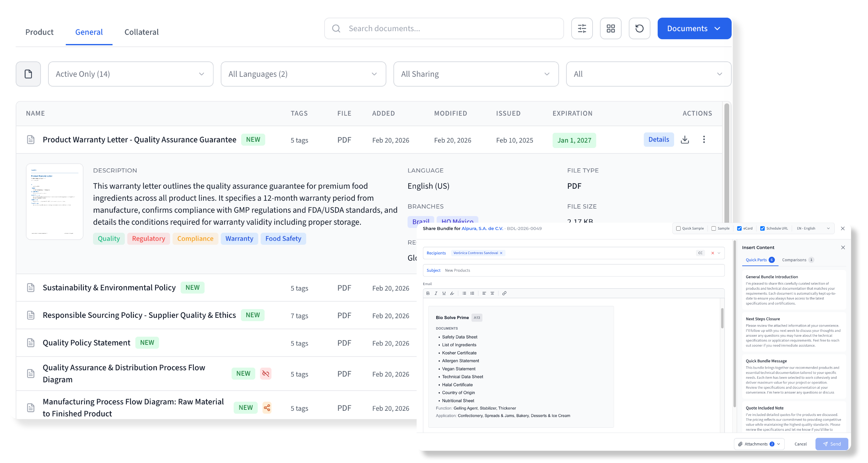Check the Sample checkbox
868x463 pixels.
(714, 228)
